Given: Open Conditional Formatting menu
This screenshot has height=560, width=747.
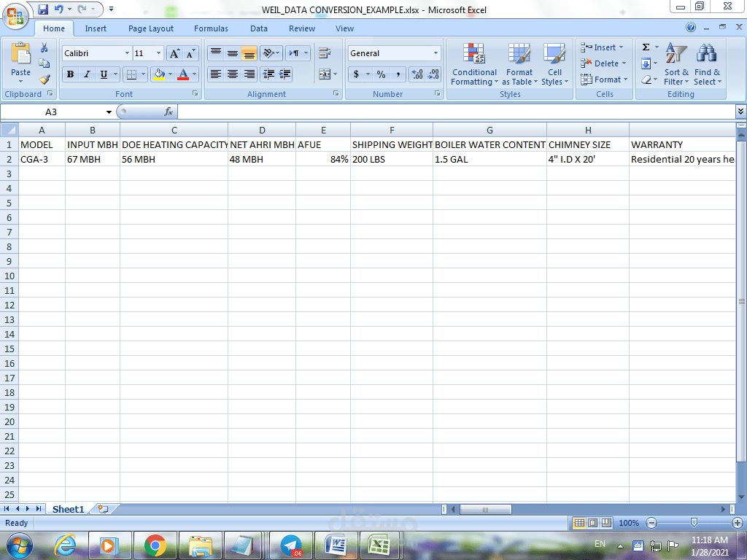Looking at the screenshot, I should (474, 64).
